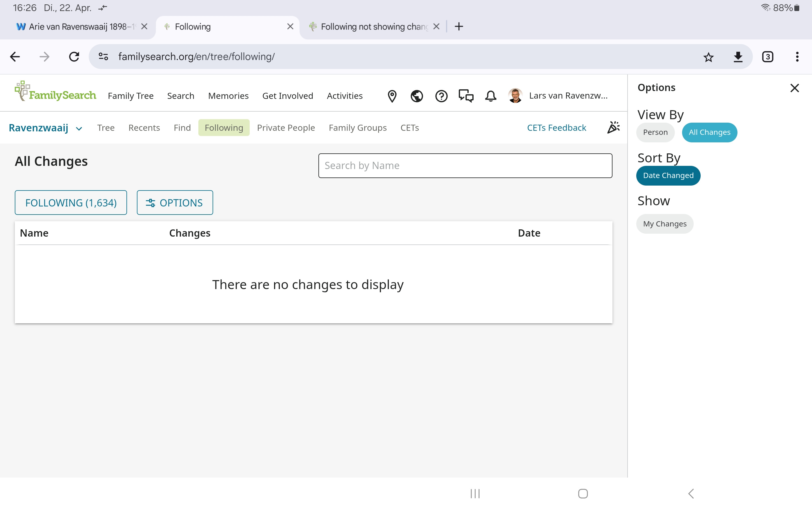Open the CETs Feedback link
Screen dimensions: 812x508
556,128
